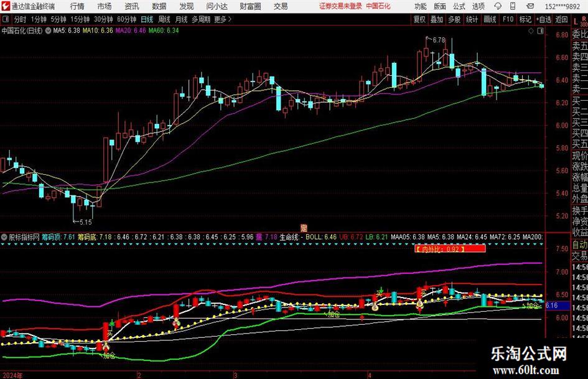588x379 pixels.
Task: Switch to the 60分钟 period tab
Action: pos(126,19)
